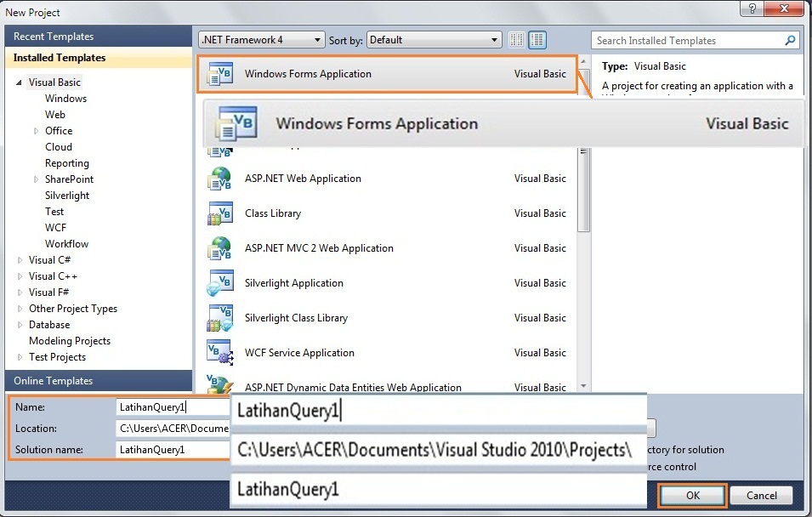The image size is (812, 517).
Task: Select the Silverlight Class Library template name
Action: [296, 318]
